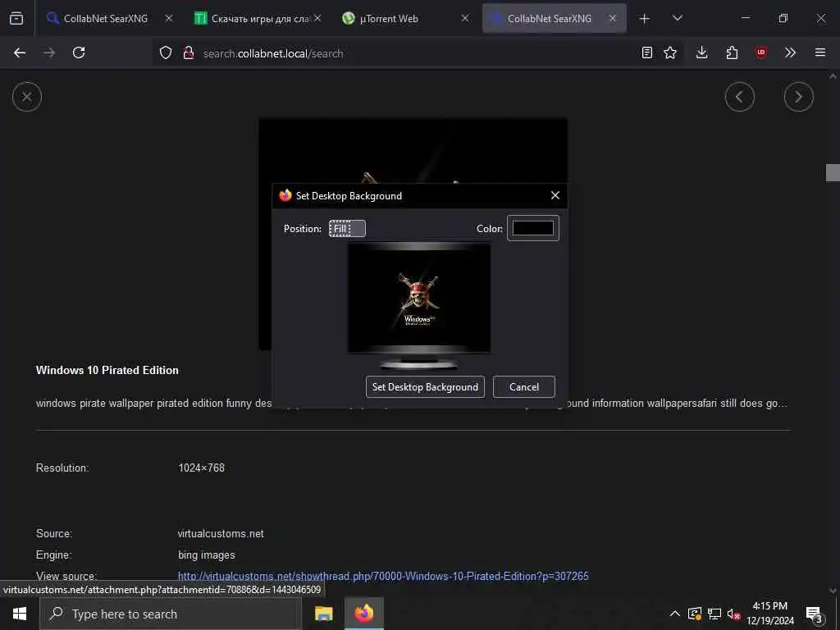Open the uBlock Origin extension icon

pyautogui.click(x=761, y=52)
